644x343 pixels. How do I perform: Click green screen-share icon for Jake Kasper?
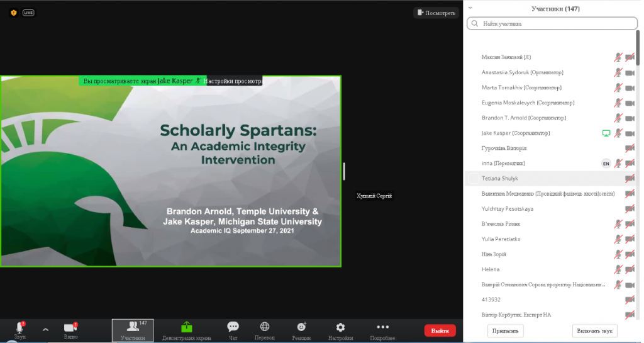606,133
